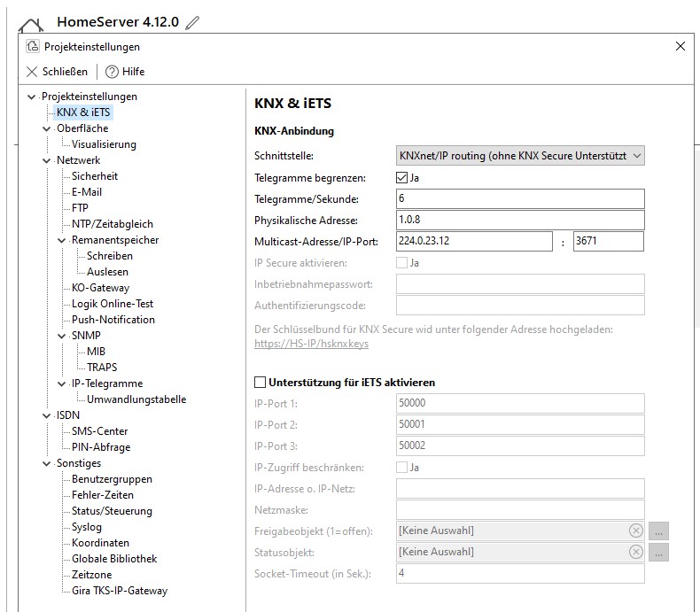Image resolution: width=700 pixels, height=612 pixels.
Task: Clear the Statusobjekt selection with X icon
Action: coord(635,552)
